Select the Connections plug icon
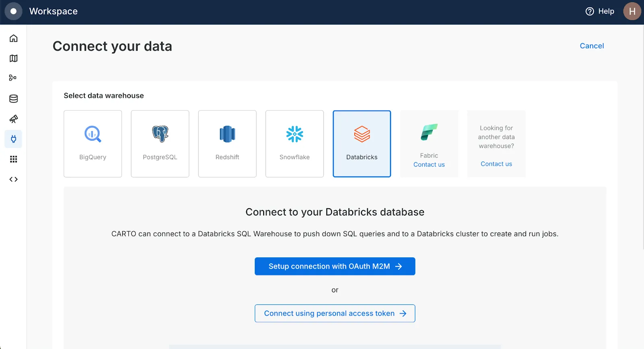This screenshot has height=349, width=644. tap(13, 139)
